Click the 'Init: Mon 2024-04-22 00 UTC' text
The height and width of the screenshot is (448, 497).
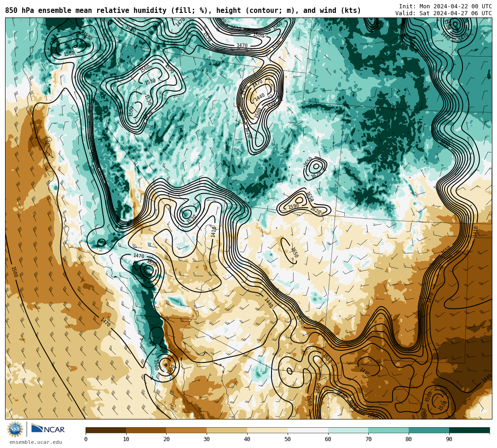[x=445, y=6]
